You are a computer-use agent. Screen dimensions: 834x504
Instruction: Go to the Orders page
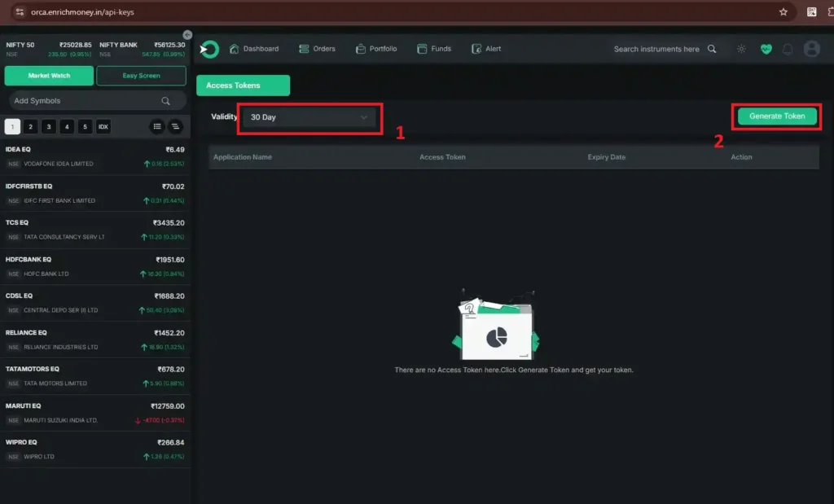pos(318,49)
